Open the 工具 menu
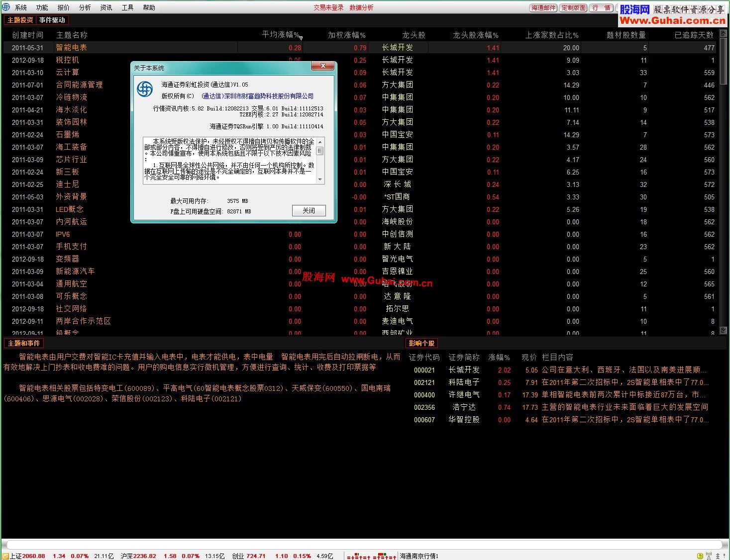Viewport: 730px width, 560px height. point(128,7)
